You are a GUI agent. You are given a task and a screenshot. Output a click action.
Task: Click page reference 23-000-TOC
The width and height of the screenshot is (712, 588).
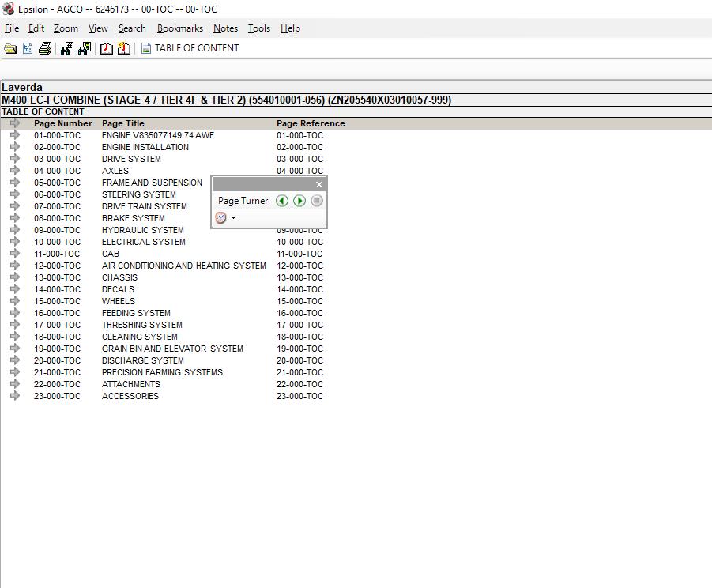click(x=299, y=396)
